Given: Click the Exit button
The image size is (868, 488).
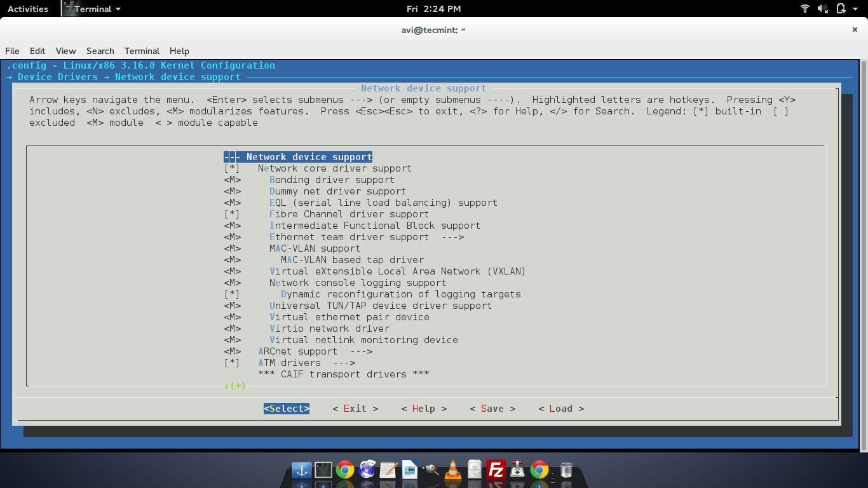Looking at the screenshot, I should coord(355,409).
